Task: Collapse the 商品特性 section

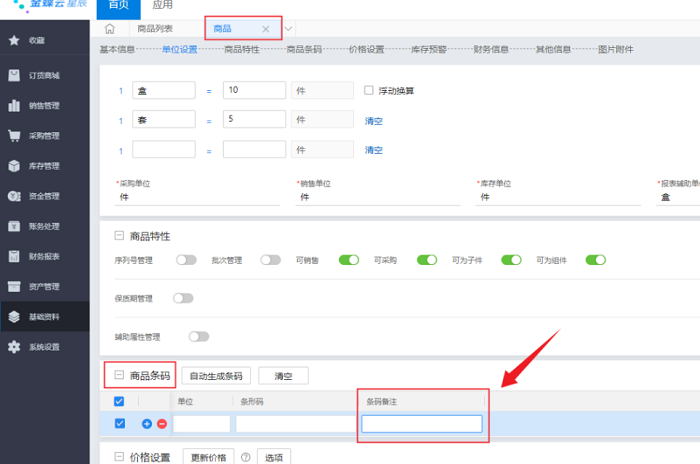Action: [x=120, y=236]
